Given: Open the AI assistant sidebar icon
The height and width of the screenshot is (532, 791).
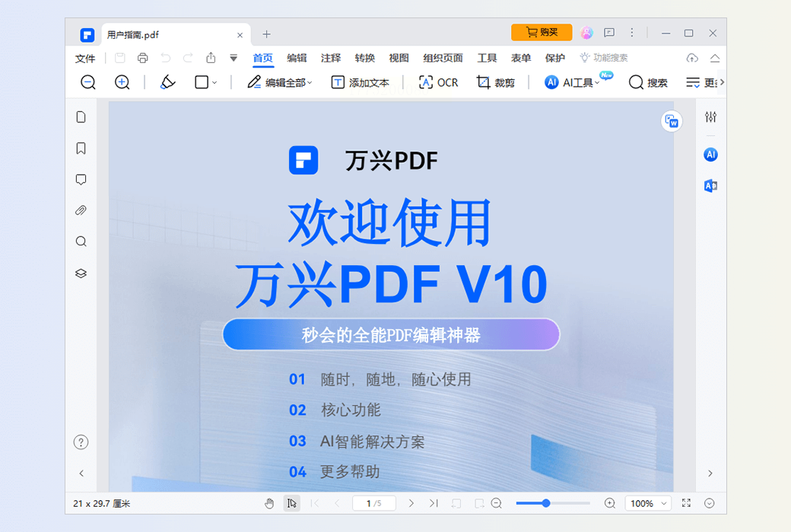Looking at the screenshot, I should pos(711,155).
